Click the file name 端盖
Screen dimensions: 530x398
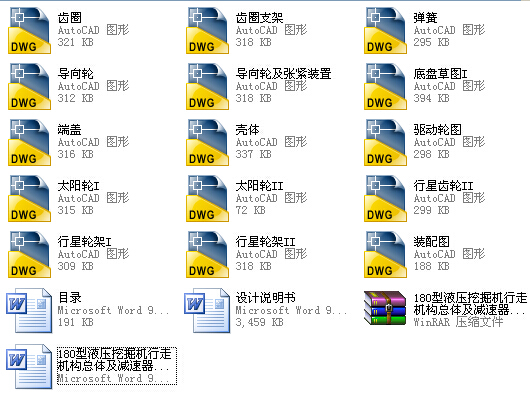70,130
